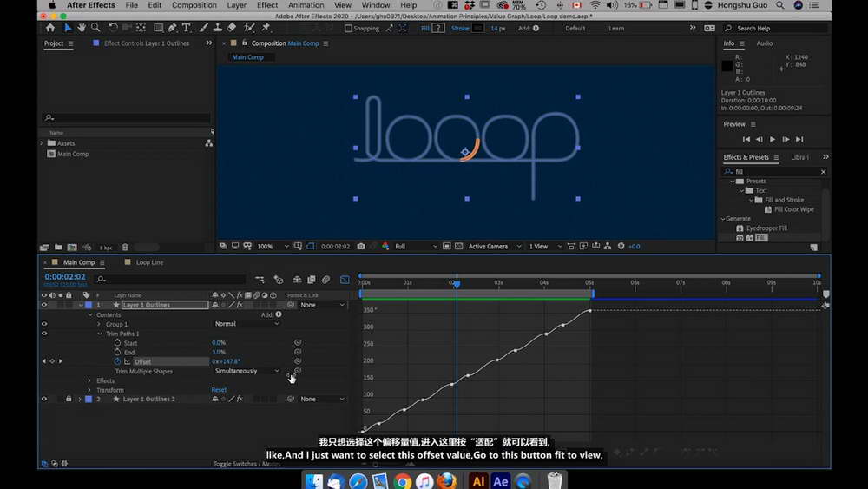
Task: Open the Composition menu
Action: coord(194,5)
